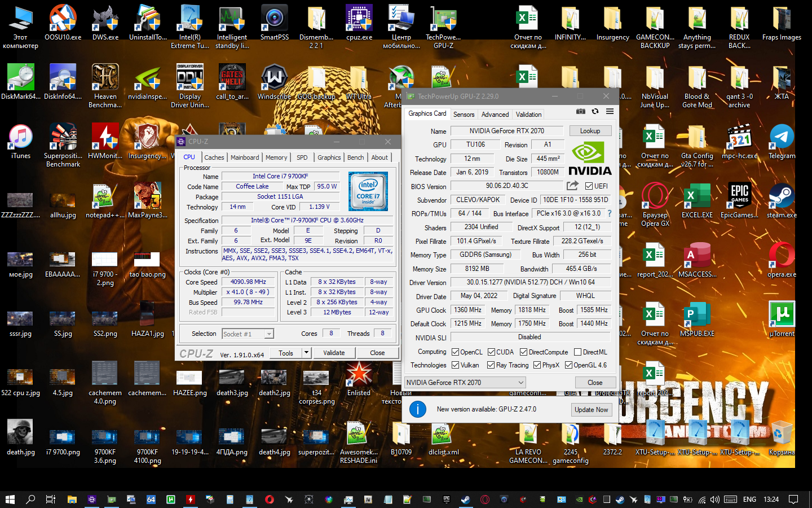Open the GPU-Z hamburger menu
This screenshot has height=508, width=812.
click(610, 112)
